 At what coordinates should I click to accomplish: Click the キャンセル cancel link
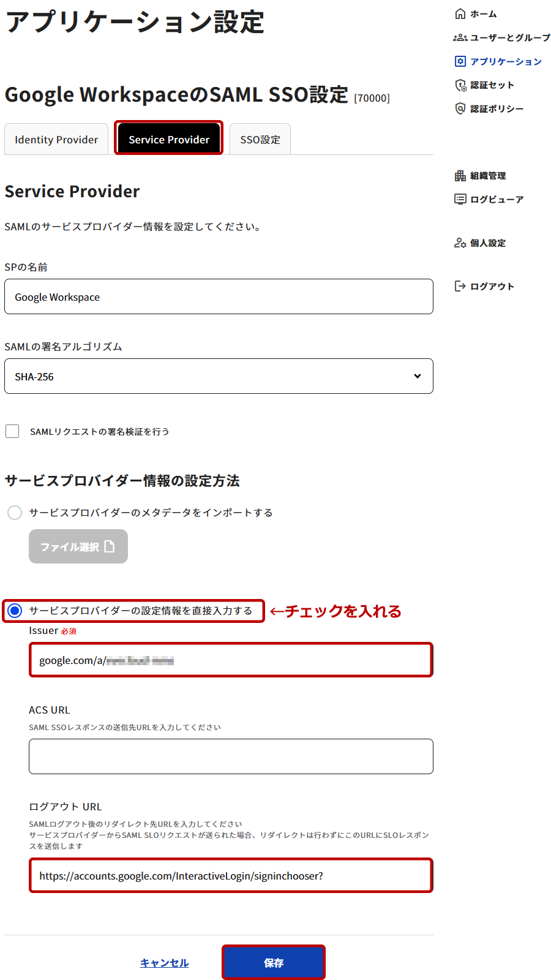[164, 963]
